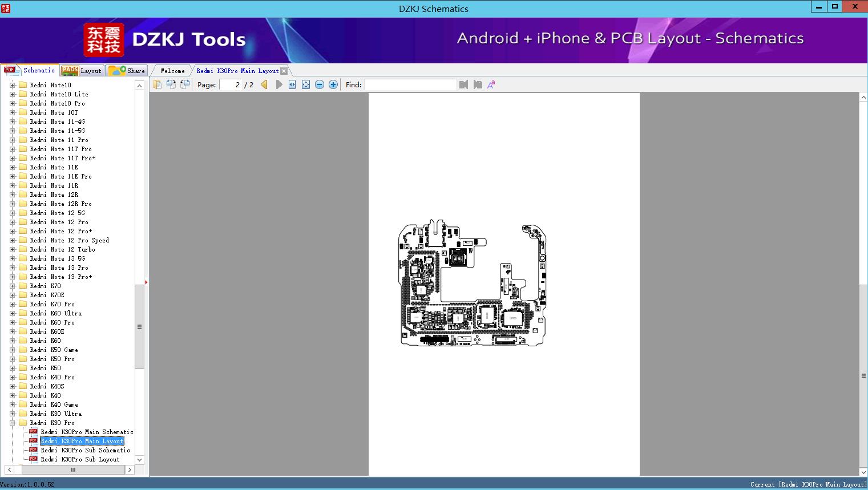Select the Redmi K40 Game item
Image resolution: width=868 pixels, height=490 pixels.
tap(54, 404)
